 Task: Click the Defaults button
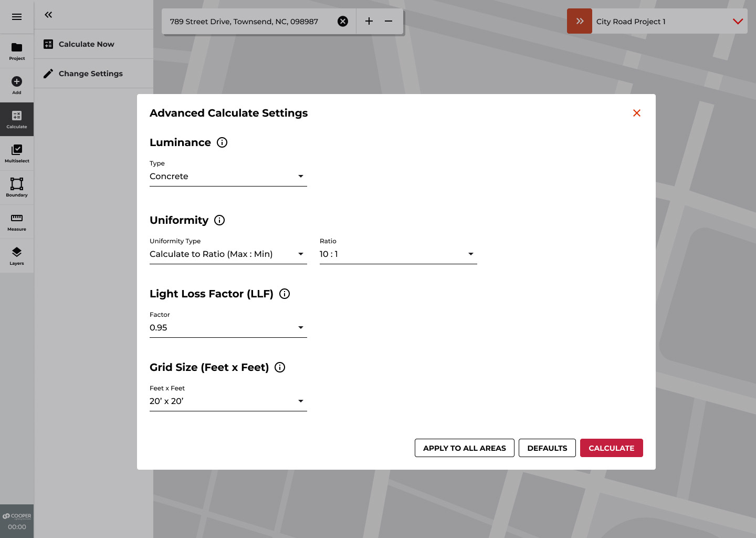547,448
